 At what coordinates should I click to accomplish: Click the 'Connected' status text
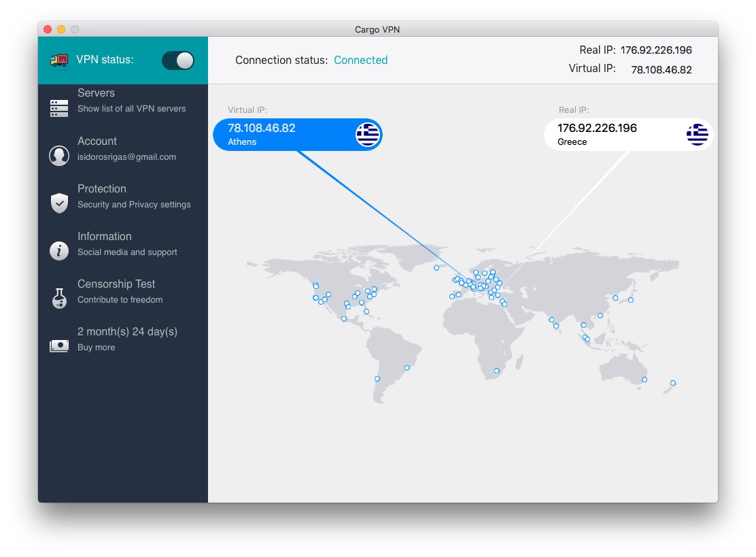tap(360, 61)
